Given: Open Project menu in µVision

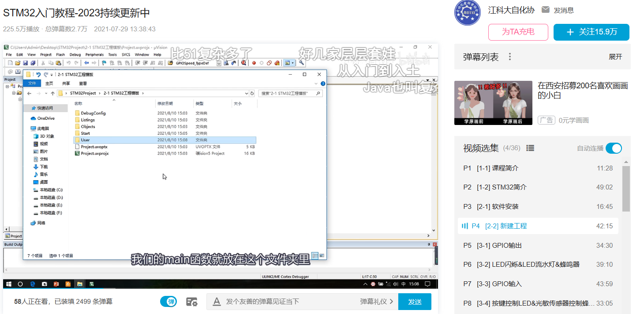Looking at the screenshot, I should click(x=46, y=54).
